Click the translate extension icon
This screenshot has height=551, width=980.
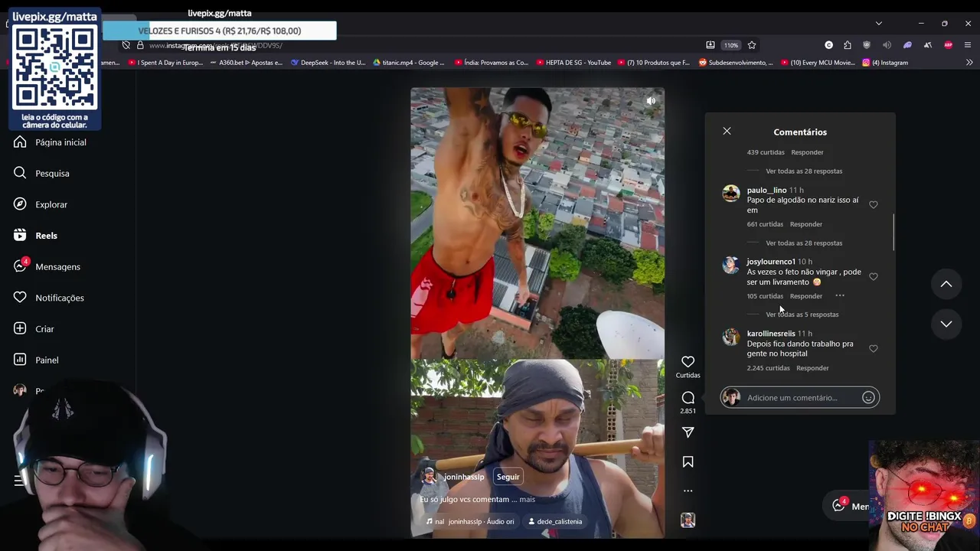pyautogui.click(x=928, y=45)
